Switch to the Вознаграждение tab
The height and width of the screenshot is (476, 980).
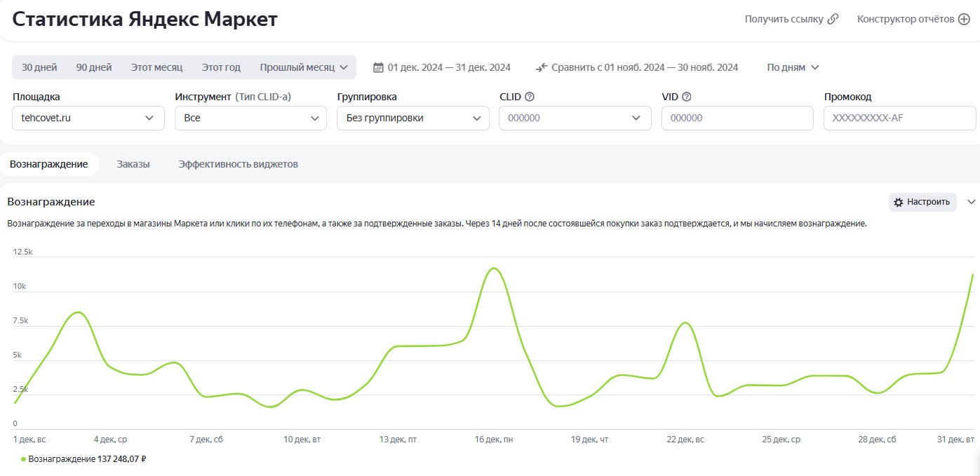tap(49, 164)
